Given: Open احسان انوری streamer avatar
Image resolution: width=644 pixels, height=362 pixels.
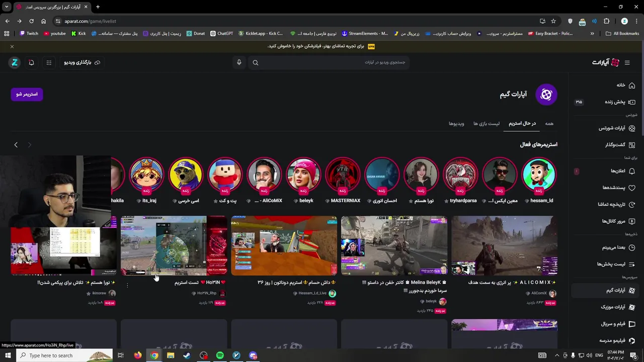Looking at the screenshot, I should (382, 174).
